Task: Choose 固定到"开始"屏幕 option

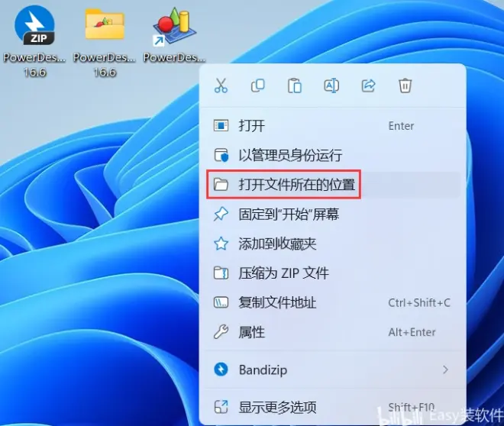Action: pyautogui.click(x=333, y=215)
